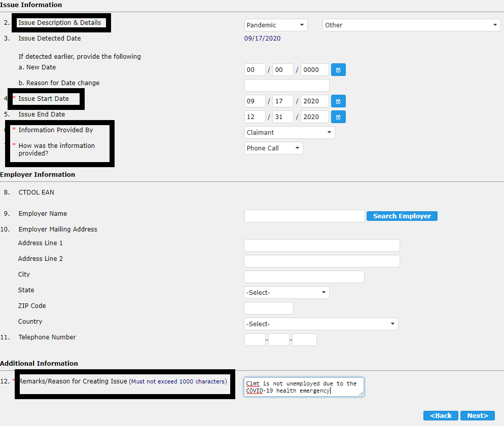Click the City input field
The height and width of the screenshot is (426, 504).
[304, 277]
